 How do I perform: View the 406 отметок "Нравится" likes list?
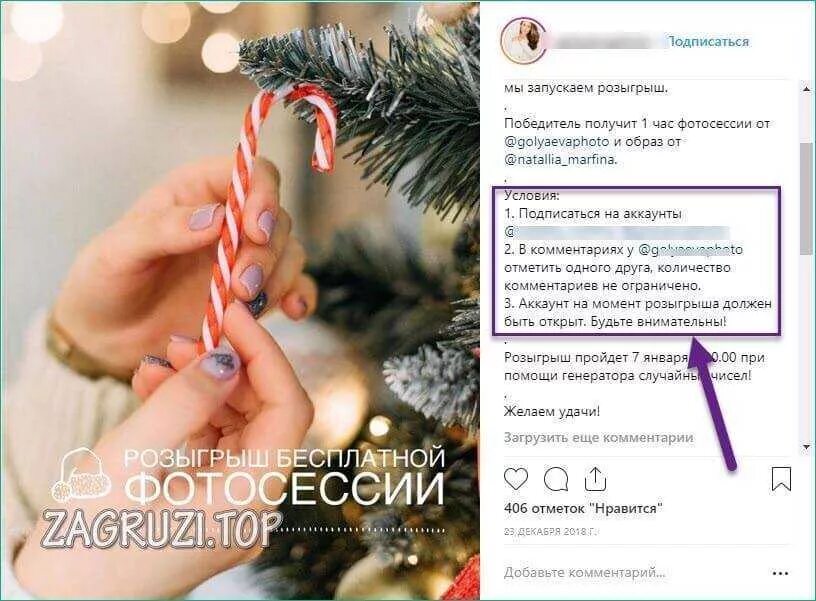[x=583, y=508]
